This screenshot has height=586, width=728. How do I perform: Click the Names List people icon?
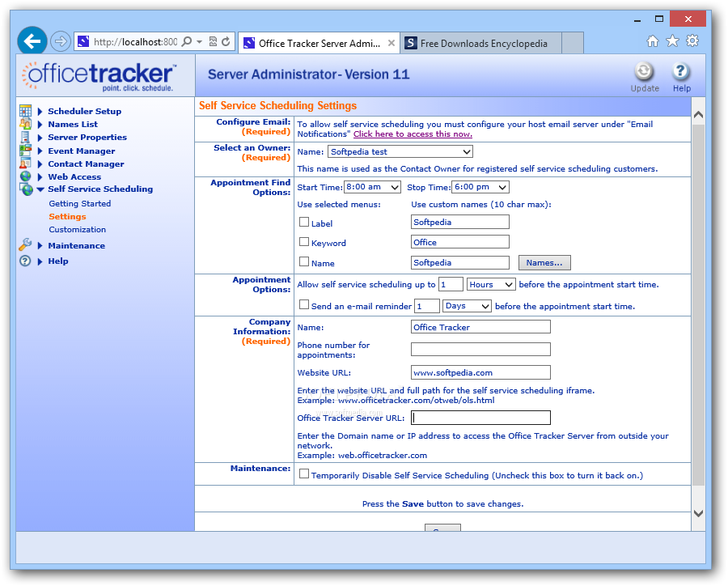coord(26,124)
